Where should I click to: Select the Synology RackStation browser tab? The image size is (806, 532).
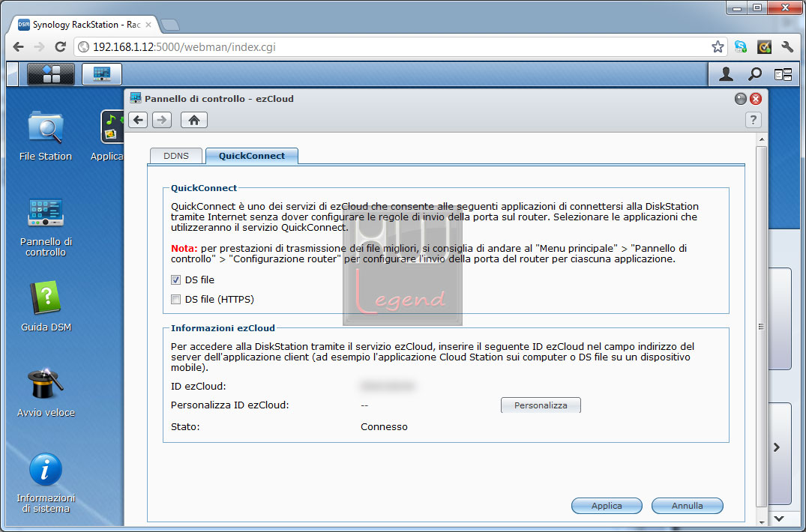click(x=85, y=25)
